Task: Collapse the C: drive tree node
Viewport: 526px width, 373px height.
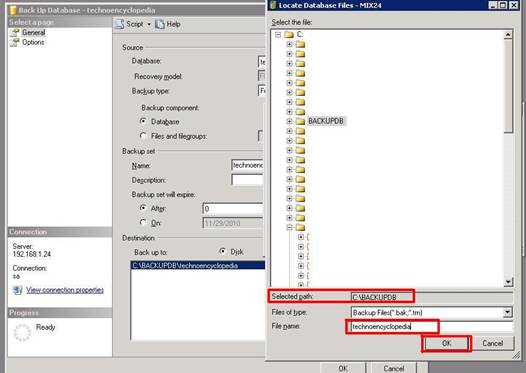Action: tap(278, 35)
